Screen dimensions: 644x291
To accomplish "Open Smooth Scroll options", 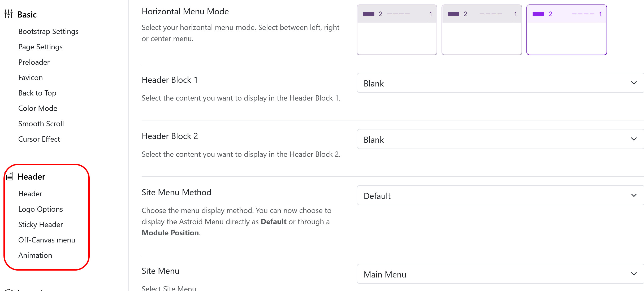I will pyautogui.click(x=41, y=124).
